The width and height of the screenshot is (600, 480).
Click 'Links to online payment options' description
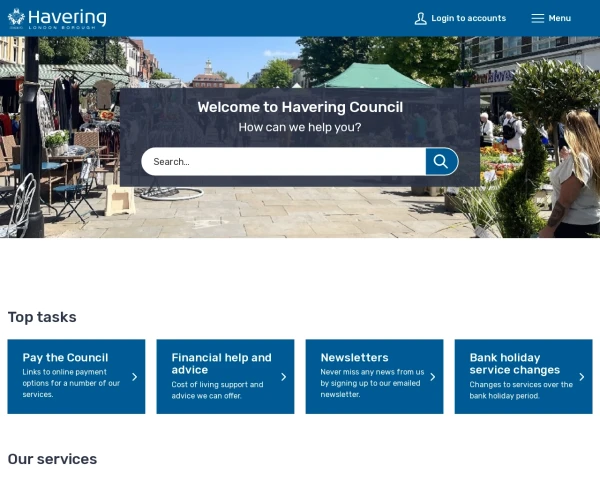(71, 383)
